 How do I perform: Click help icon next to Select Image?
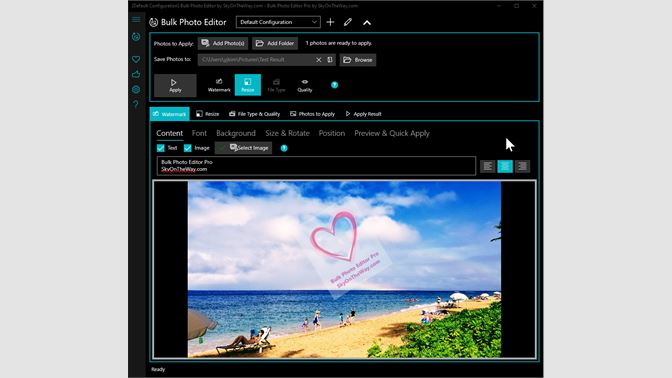(x=284, y=148)
